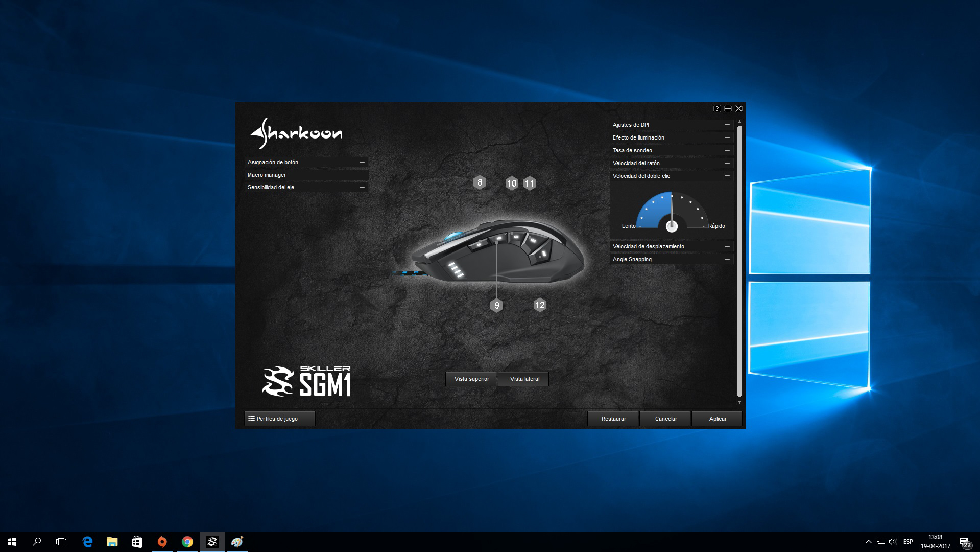Open volume control tray icon
The image size is (980, 552).
point(893,542)
